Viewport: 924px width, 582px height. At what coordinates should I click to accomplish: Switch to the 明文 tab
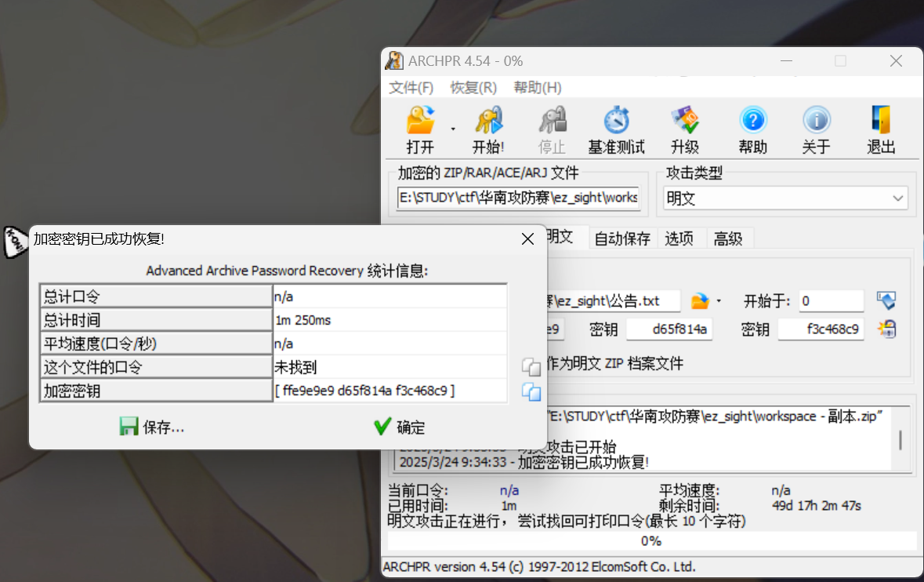[x=560, y=237]
